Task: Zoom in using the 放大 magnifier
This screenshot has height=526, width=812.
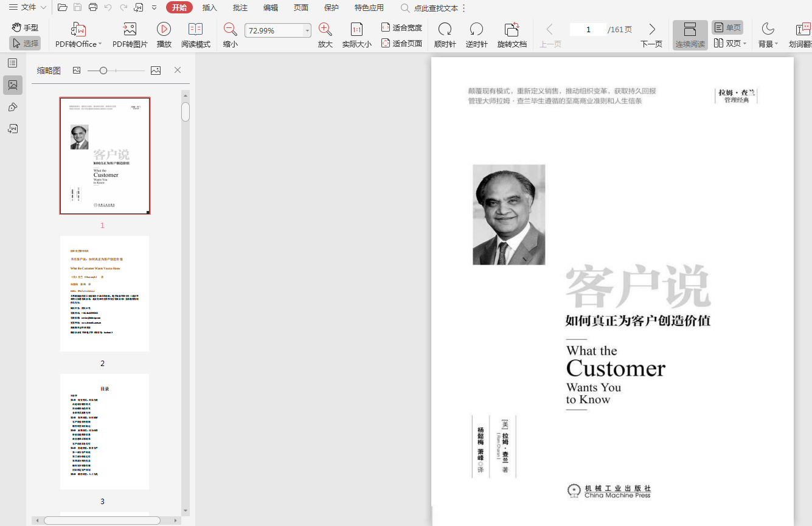Action: click(325, 29)
